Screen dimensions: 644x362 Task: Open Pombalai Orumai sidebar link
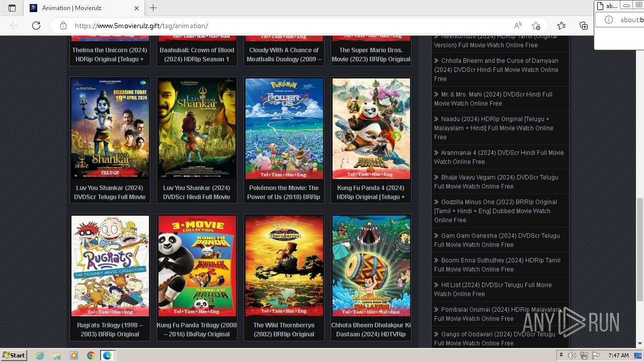[x=498, y=314]
